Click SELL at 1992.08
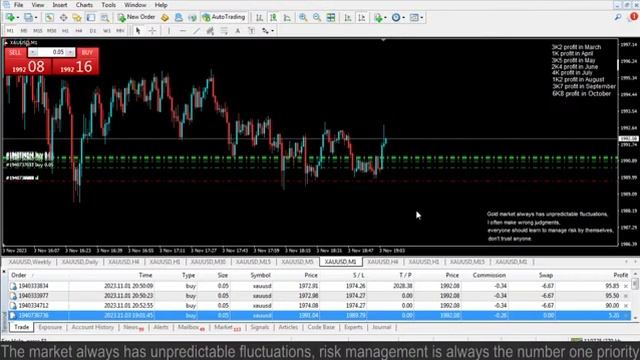This screenshot has width=640, height=360. (28, 66)
